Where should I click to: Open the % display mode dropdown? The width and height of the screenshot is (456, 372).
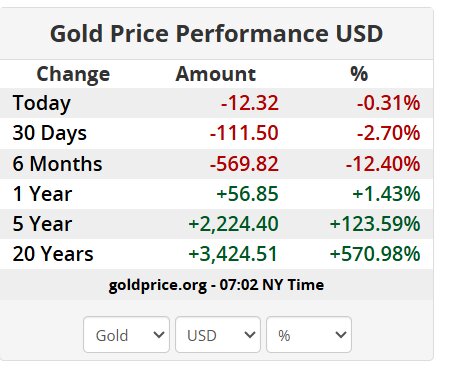[x=309, y=335]
